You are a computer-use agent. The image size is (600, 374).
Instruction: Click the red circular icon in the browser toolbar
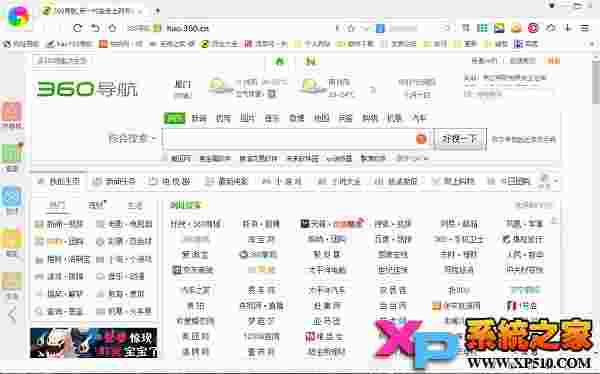(533, 28)
